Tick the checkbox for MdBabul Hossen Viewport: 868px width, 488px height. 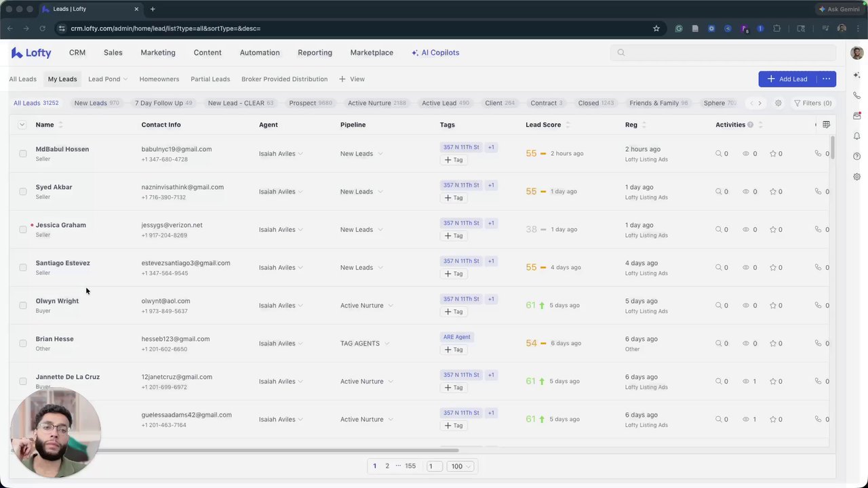click(23, 154)
